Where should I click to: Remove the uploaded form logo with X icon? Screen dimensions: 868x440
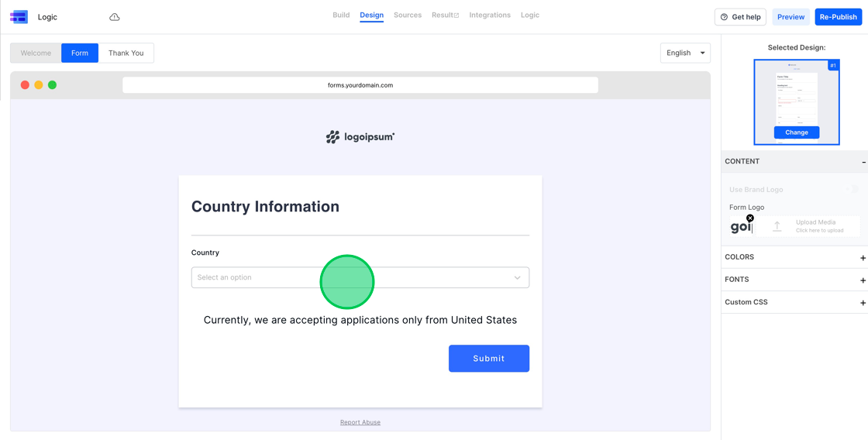(x=750, y=218)
